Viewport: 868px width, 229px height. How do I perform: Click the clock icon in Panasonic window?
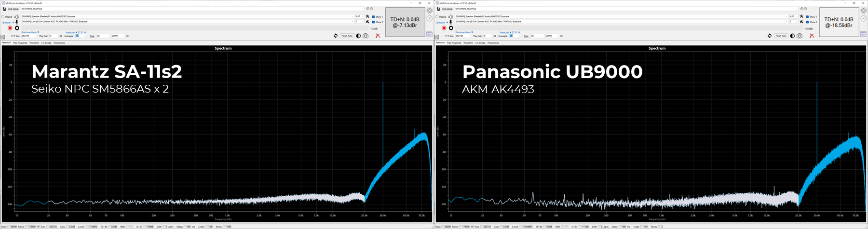tap(863, 18)
